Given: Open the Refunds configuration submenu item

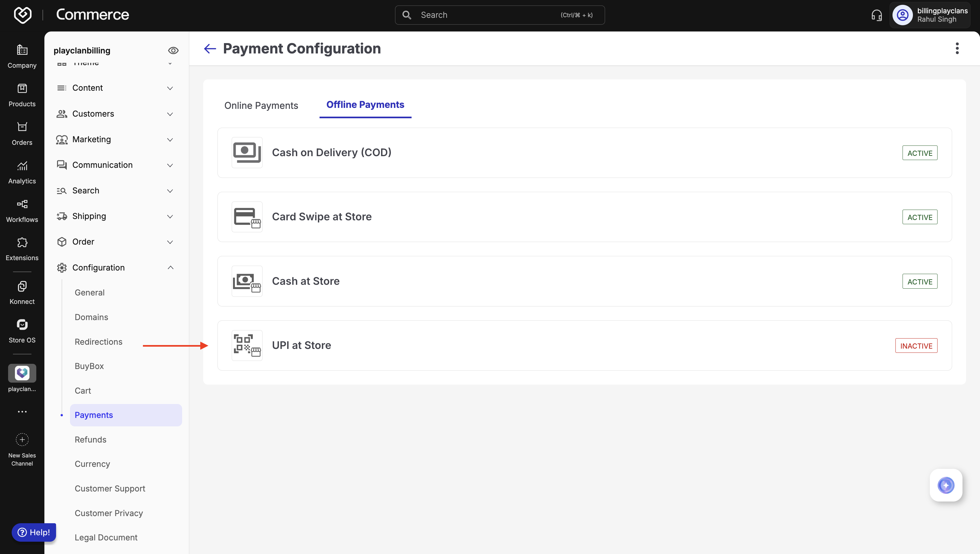Looking at the screenshot, I should click(90, 439).
